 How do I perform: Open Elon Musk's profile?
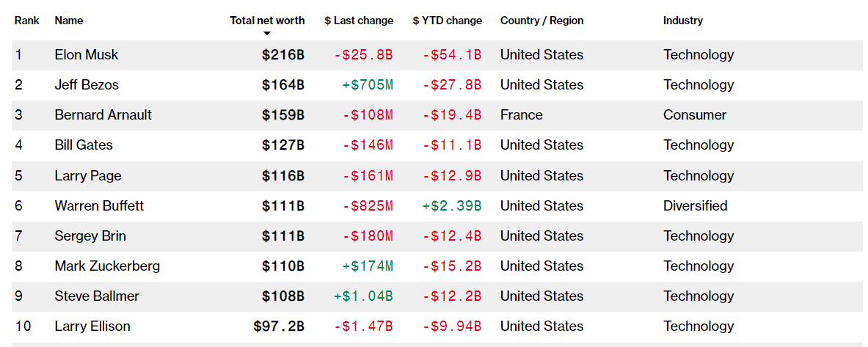(x=87, y=55)
